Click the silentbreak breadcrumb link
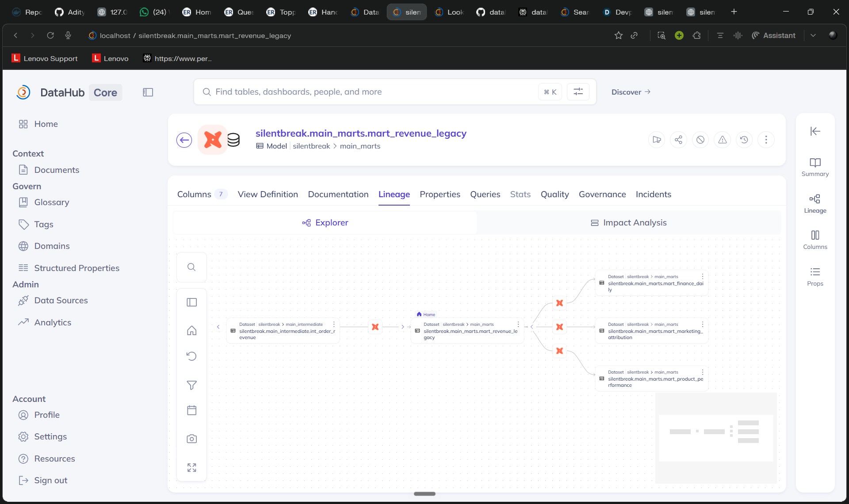Viewport: 849px width, 504px height. (311, 146)
